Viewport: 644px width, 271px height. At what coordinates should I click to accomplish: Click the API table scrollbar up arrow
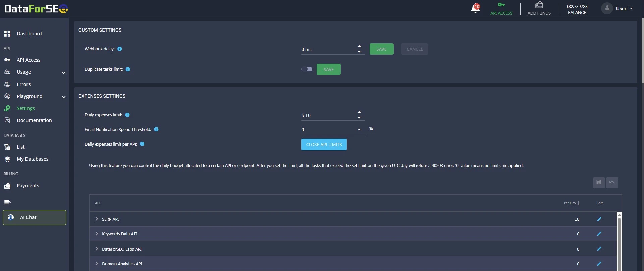pyautogui.click(x=619, y=215)
